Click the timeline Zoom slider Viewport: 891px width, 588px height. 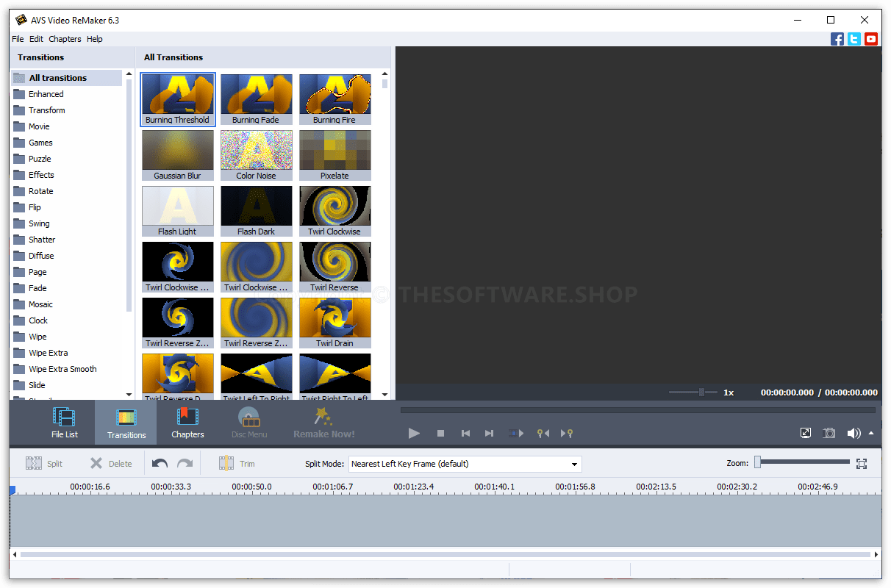click(x=801, y=462)
